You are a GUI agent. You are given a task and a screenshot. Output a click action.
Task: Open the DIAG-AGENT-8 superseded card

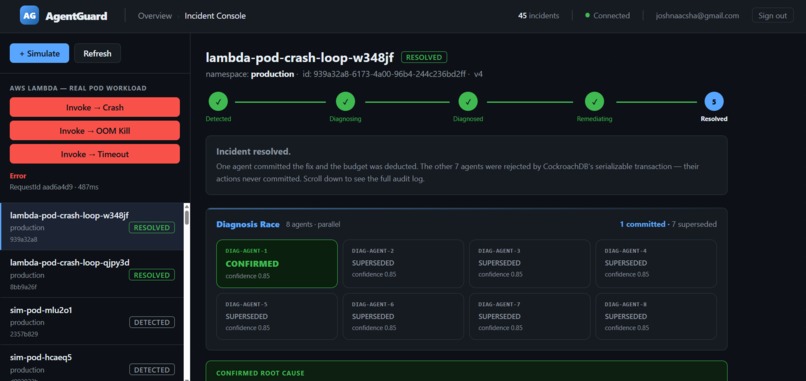pos(656,316)
